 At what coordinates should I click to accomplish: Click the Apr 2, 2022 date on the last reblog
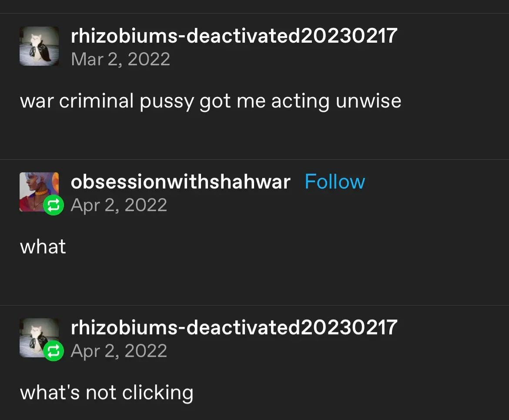coord(119,351)
